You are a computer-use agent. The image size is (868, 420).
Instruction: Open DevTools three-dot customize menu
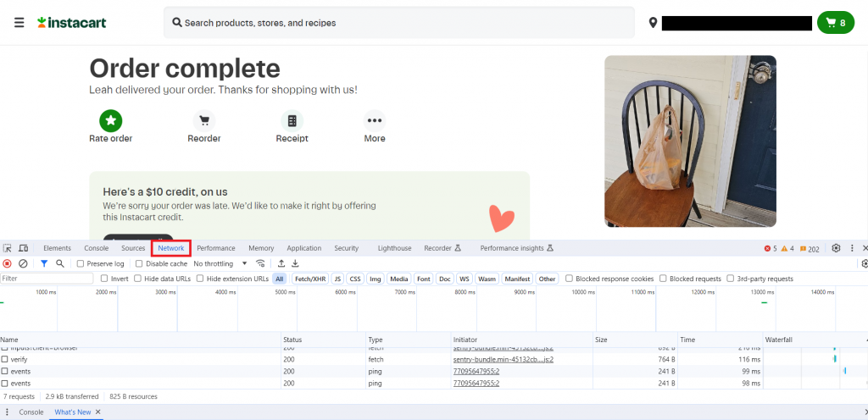click(x=852, y=248)
